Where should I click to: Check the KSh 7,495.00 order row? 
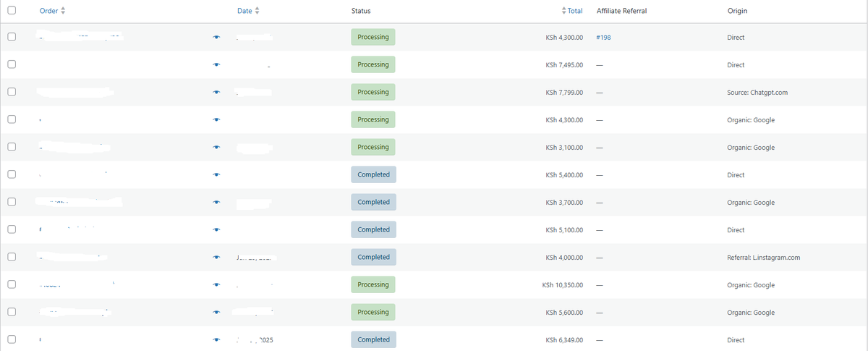(11, 64)
